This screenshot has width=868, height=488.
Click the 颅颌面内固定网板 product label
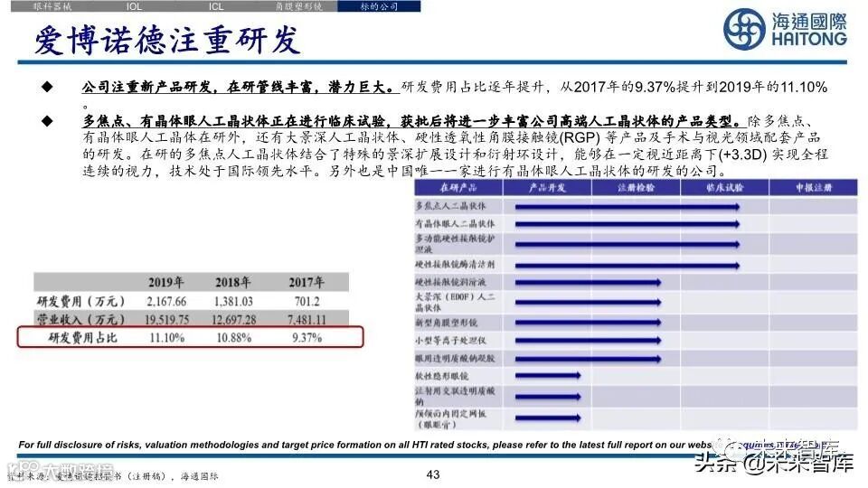pyautogui.click(x=450, y=418)
